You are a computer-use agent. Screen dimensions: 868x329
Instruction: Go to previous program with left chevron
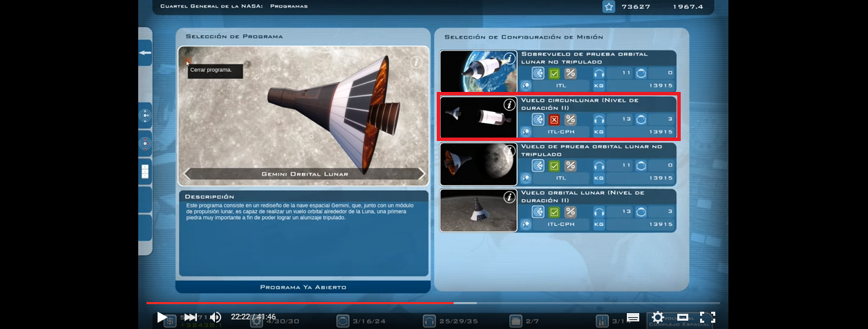click(x=187, y=173)
